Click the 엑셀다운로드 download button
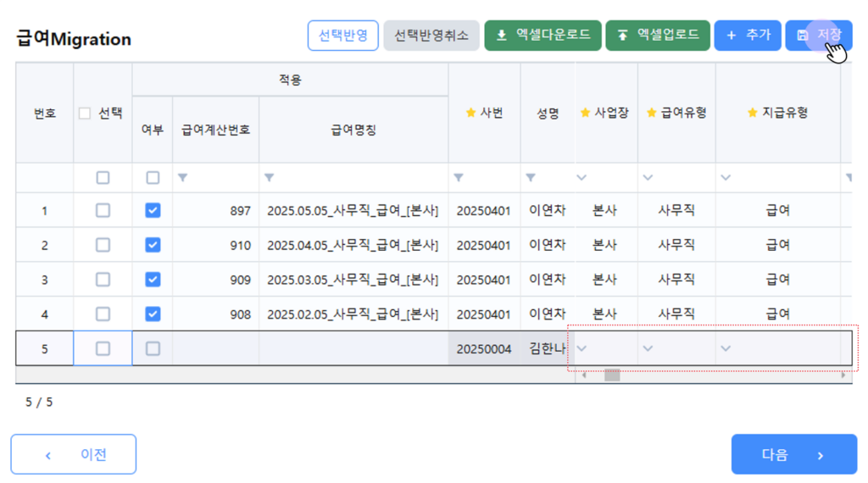Image resolution: width=868 pixels, height=483 pixels. coord(542,35)
